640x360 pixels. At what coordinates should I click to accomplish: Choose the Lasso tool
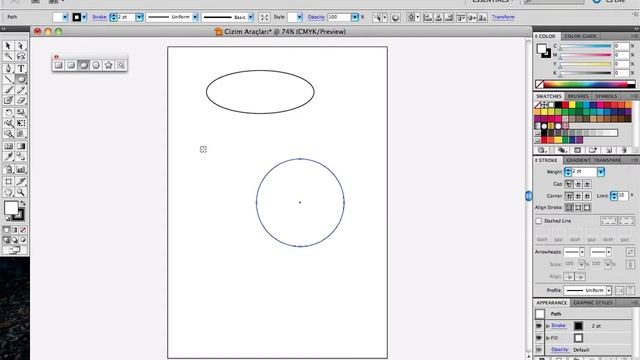pyautogui.click(x=20, y=57)
